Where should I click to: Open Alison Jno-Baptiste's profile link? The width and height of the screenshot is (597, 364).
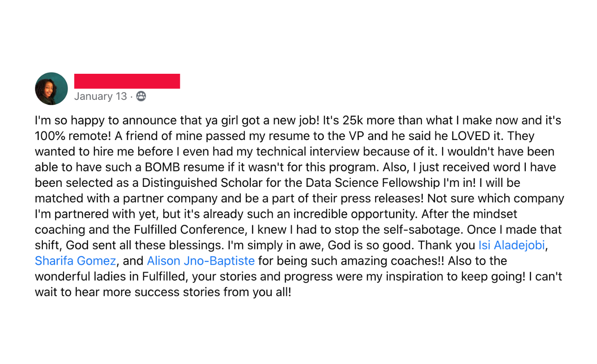pyautogui.click(x=201, y=261)
